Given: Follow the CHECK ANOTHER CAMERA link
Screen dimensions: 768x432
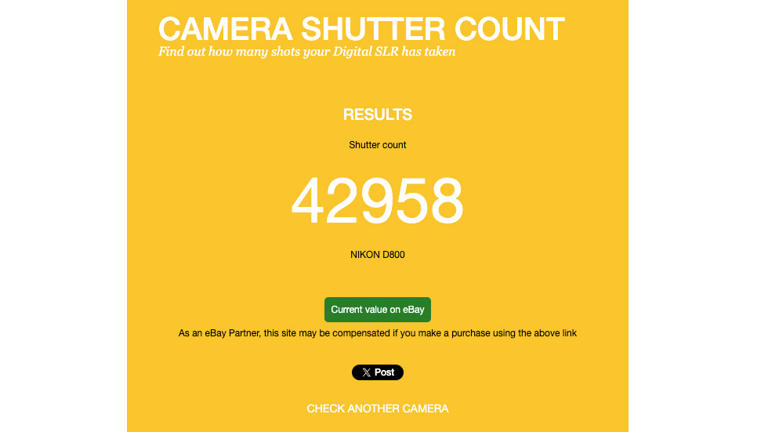Looking at the screenshot, I should 377,408.
